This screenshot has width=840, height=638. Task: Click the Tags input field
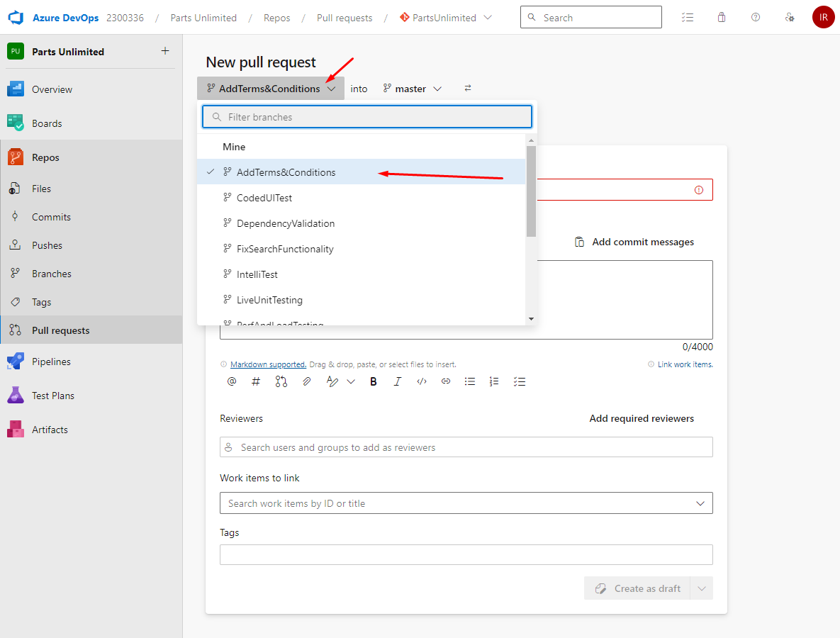point(466,554)
